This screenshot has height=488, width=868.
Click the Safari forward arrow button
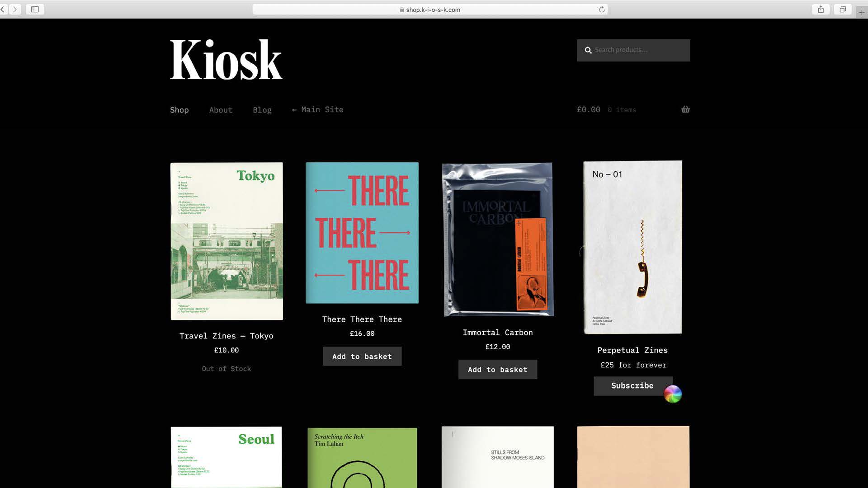[x=15, y=9]
